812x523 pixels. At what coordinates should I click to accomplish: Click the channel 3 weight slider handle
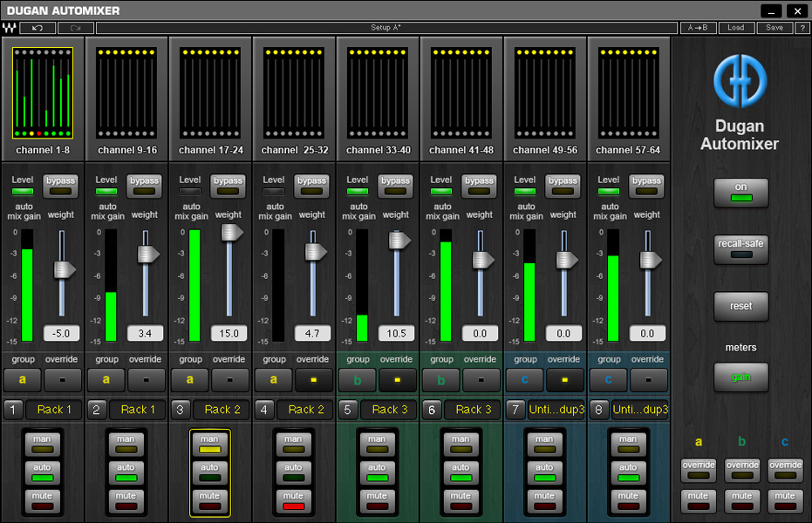tap(231, 232)
